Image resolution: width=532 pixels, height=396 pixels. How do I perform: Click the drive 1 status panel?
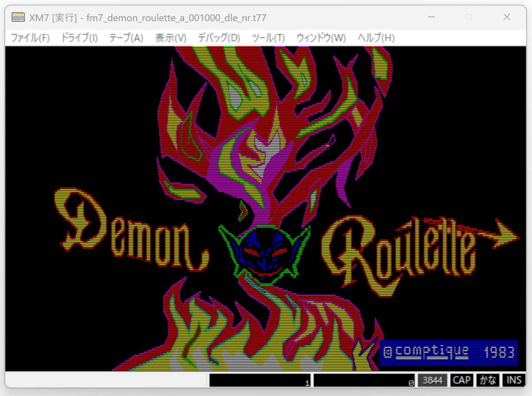[x=260, y=380]
